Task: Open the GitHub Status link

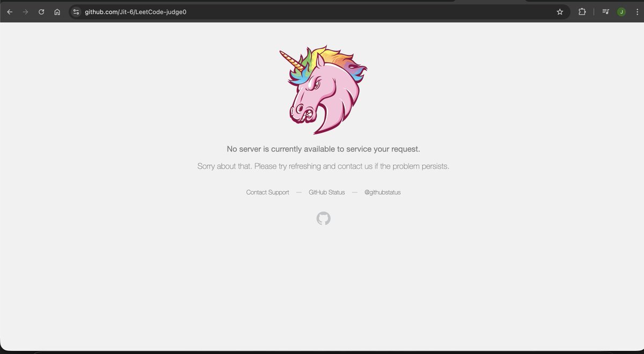Action: click(327, 192)
